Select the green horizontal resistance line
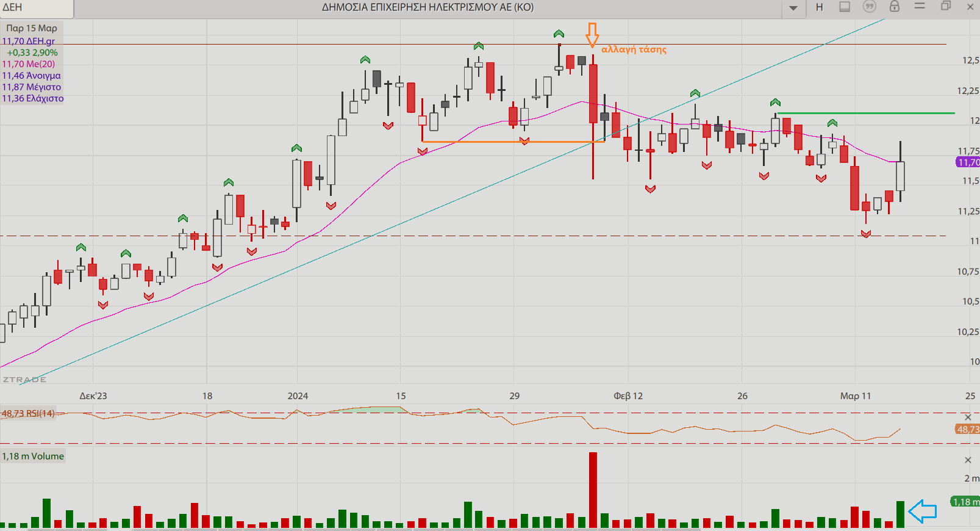The width and height of the screenshot is (980, 531). pos(866,113)
